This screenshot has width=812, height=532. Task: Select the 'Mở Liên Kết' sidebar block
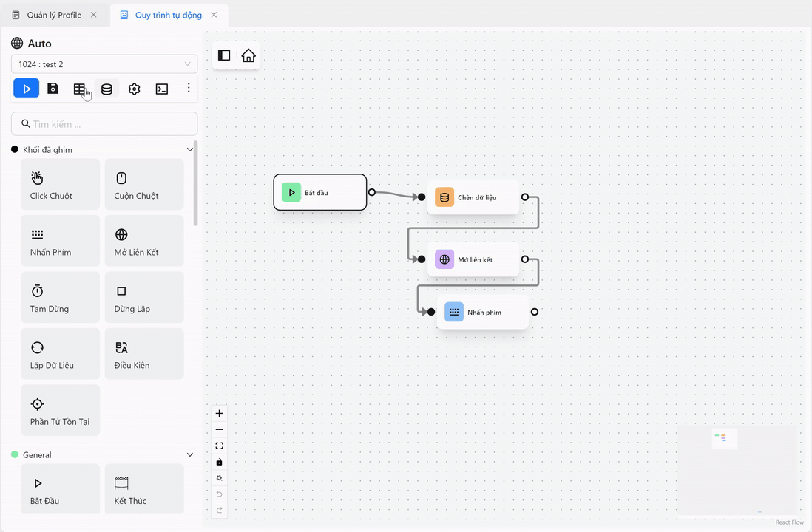144,241
